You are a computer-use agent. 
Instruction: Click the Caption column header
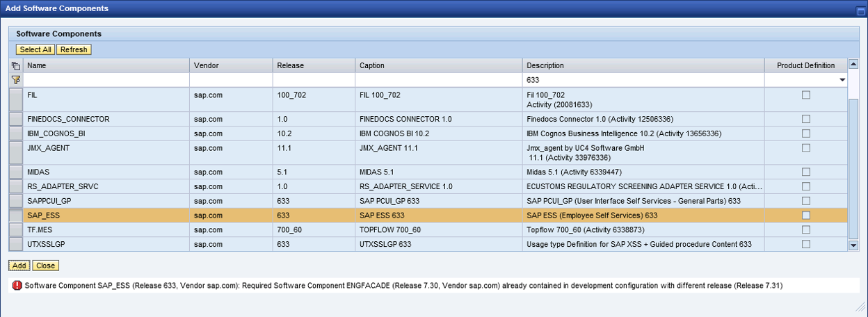point(440,66)
